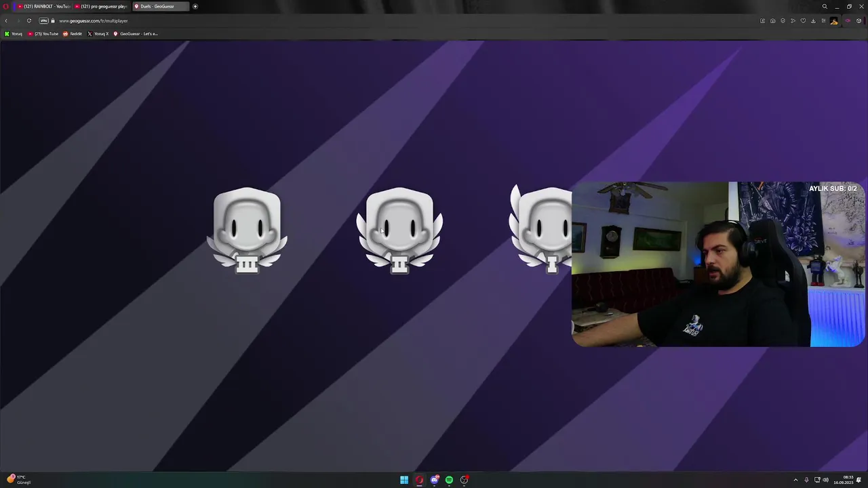Add page to bookmarks heart icon

(x=803, y=20)
